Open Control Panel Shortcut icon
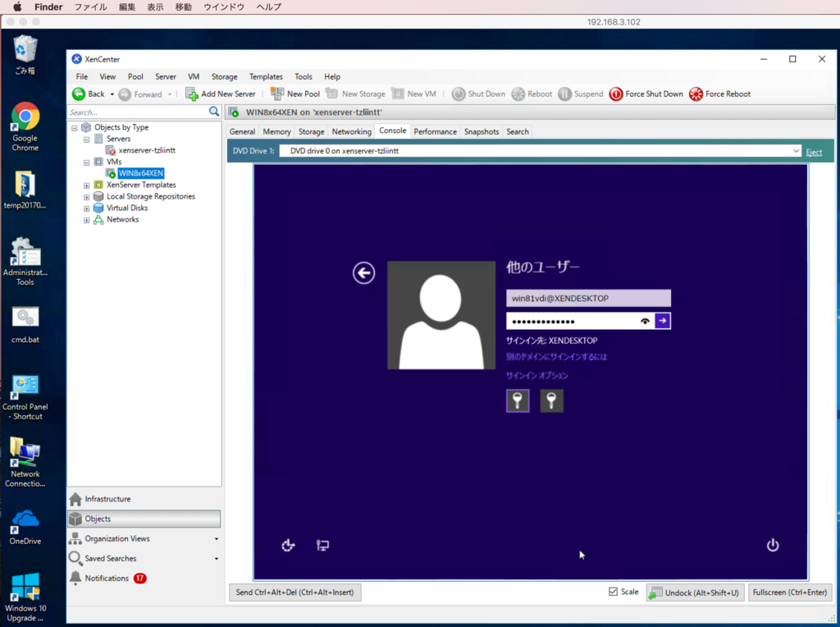This screenshot has height=627, width=840. (25, 398)
